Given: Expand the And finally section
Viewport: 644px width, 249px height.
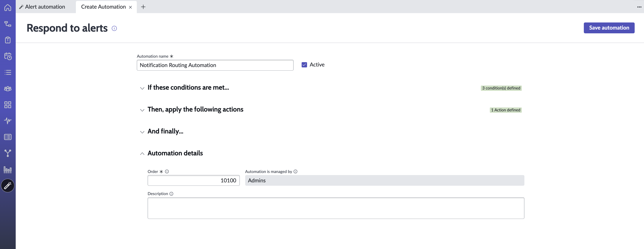Looking at the screenshot, I should point(142,132).
